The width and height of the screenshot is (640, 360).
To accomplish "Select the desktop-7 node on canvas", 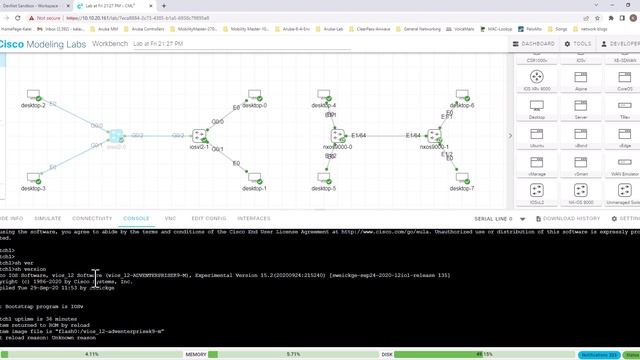I will click(x=462, y=178).
